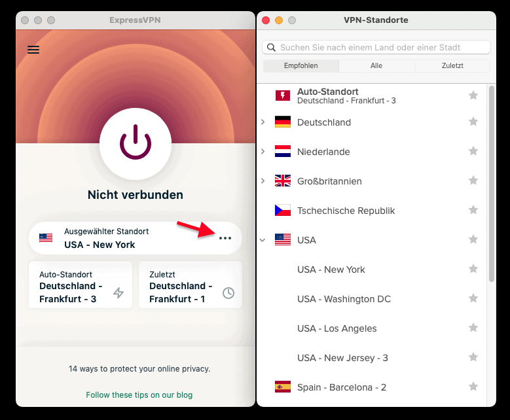This screenshot has width=510, height=420.
Task: Star USA - New Jersey - 3 as favorite
Action: click(473, 357)
